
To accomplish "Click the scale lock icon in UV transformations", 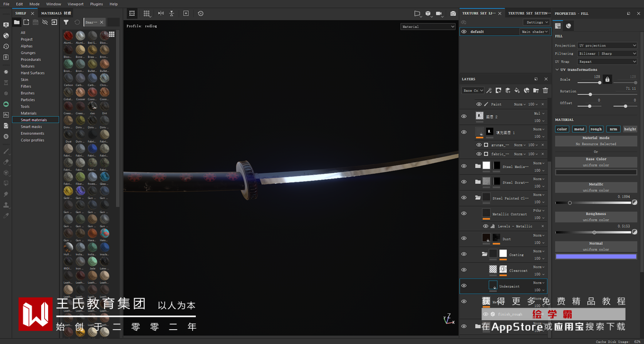I will pyautogui.click(x=608, y=80).
